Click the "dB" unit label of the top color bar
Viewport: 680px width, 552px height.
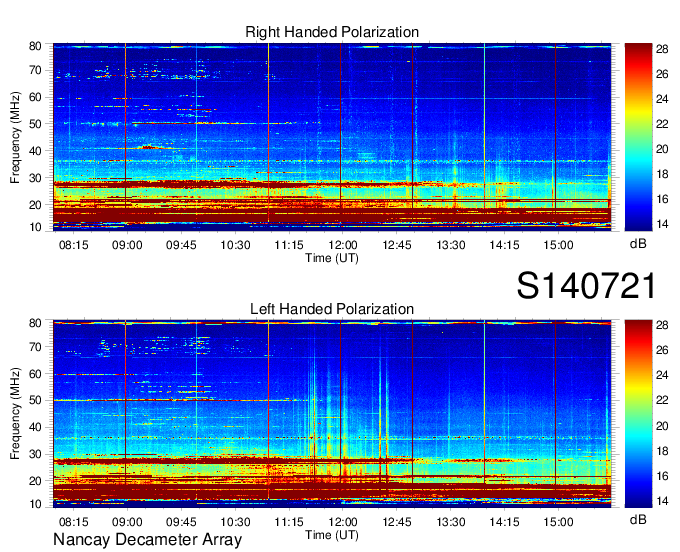(x=638, y=244)
